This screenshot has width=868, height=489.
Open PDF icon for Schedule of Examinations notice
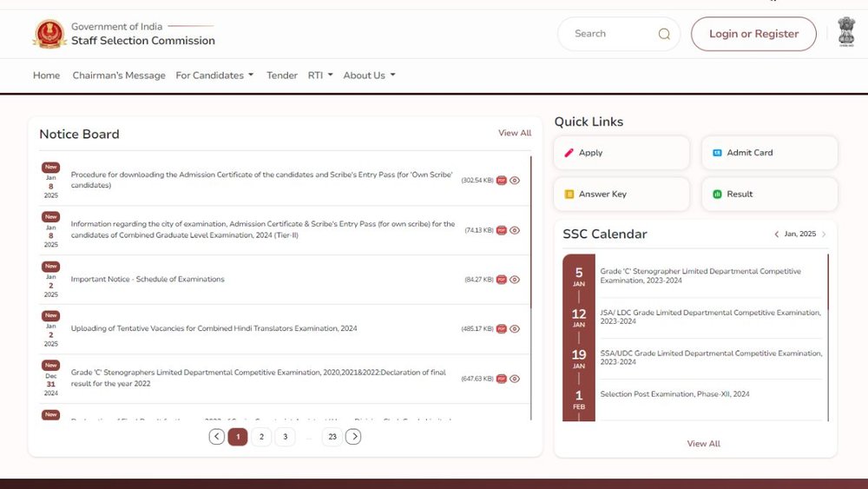pos(501,280)
